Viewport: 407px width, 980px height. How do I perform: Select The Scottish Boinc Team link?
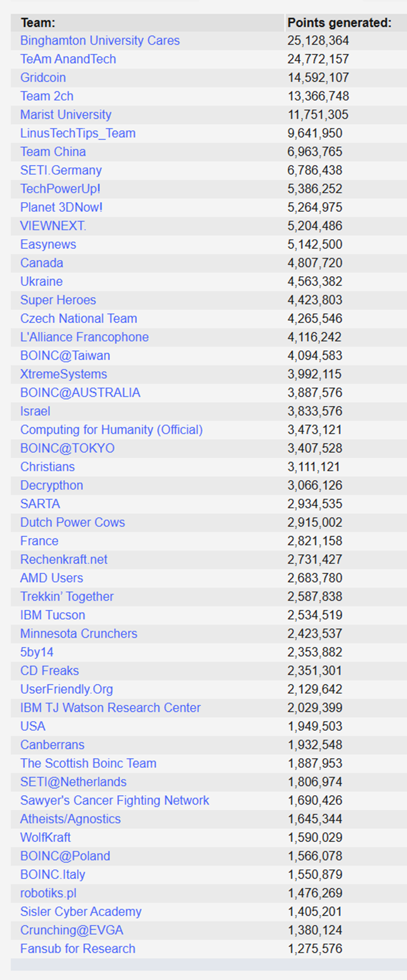89,763
